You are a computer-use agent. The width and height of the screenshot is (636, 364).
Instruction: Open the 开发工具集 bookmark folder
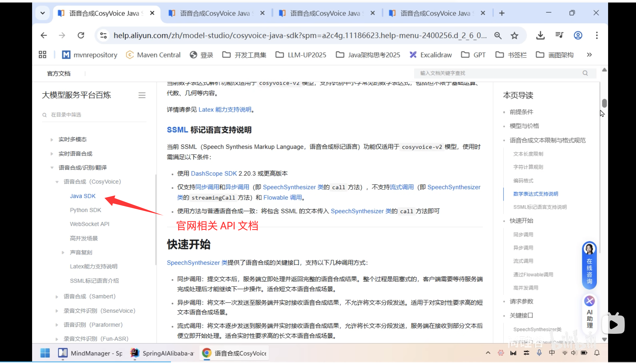coord(244,55)
